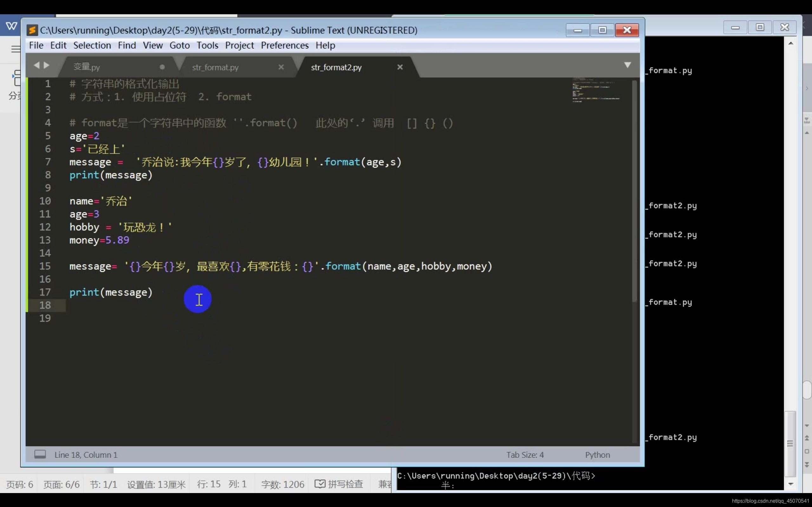812x507 pixels.
Task: Close the str_format2.py tab
Action: 400,67
